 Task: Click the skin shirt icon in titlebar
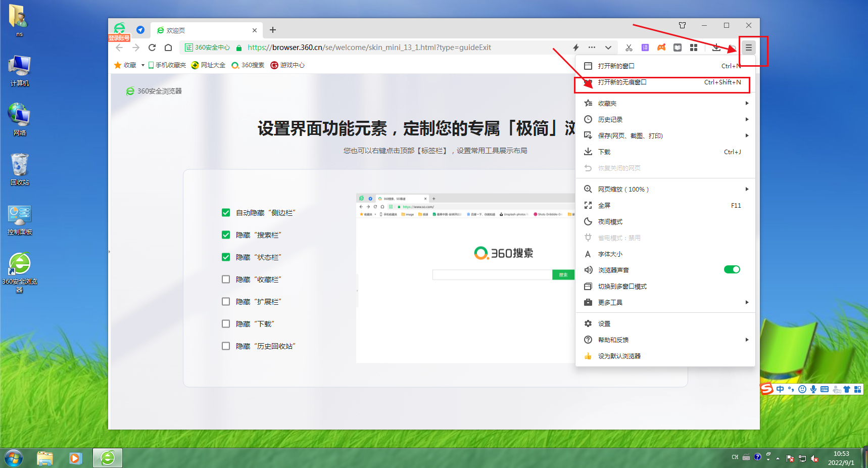pos(682,25)
